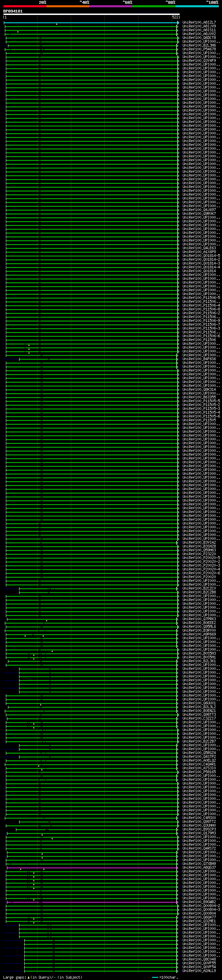This screenshot has width=222, height=980.
Task: Select the UniRef100_Q4J697 label
Action: [199, 210]
